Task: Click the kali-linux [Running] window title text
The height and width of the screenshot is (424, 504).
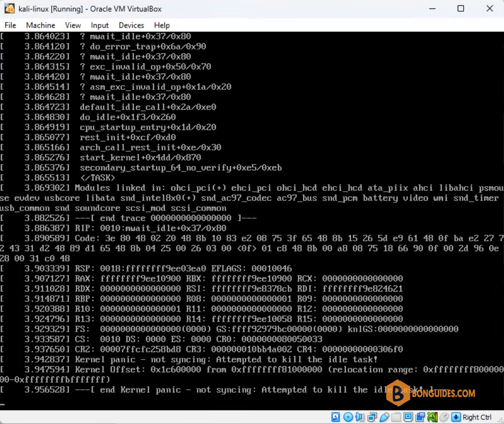Action: pos(90,9)
